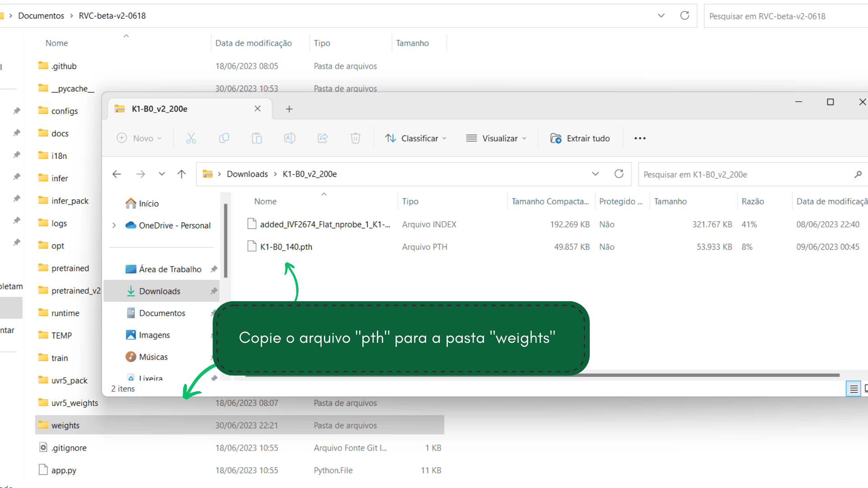This screenshot has width=868, height=488.
Task: Open the recent locations chevron dropdown
Action: pyautogui.click(x=161, y=174)
